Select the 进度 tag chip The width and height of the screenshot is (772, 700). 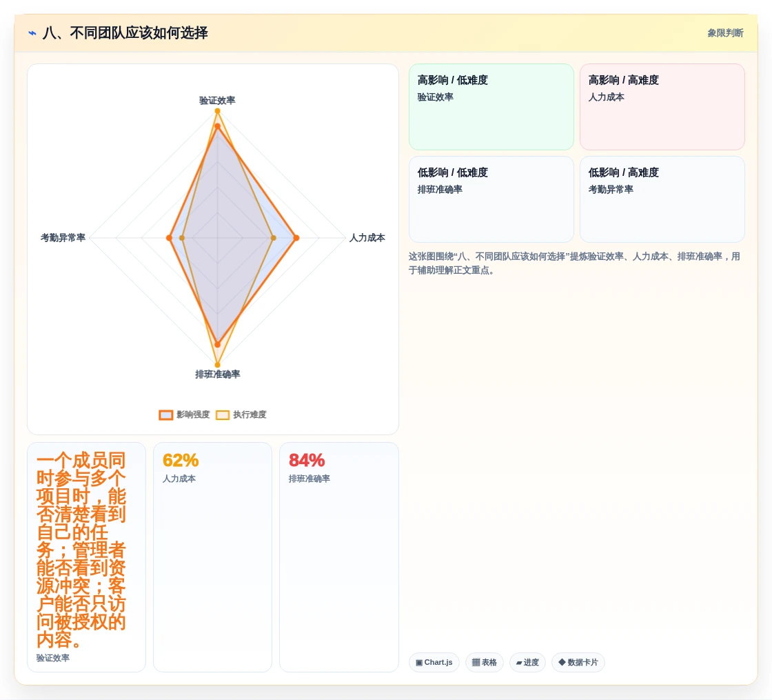pos(527,662)
